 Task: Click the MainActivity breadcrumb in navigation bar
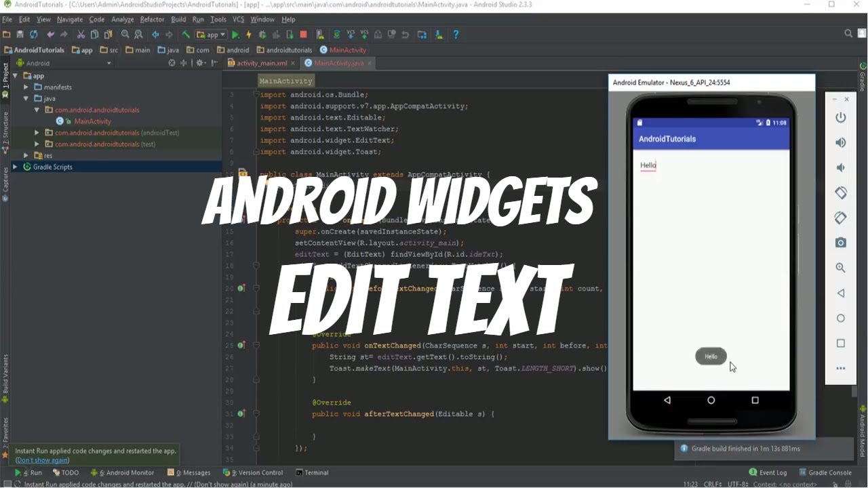pyautogui.click(x=343, y=50)
